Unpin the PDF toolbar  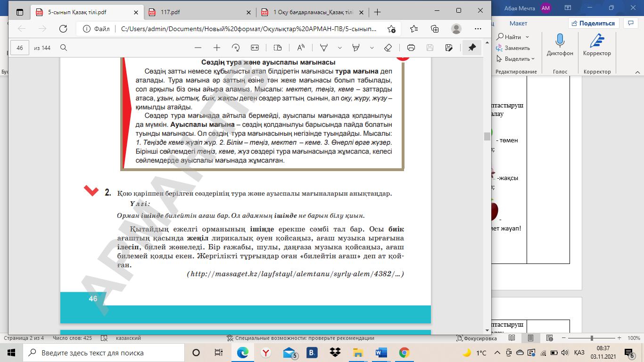click(472, 48)
